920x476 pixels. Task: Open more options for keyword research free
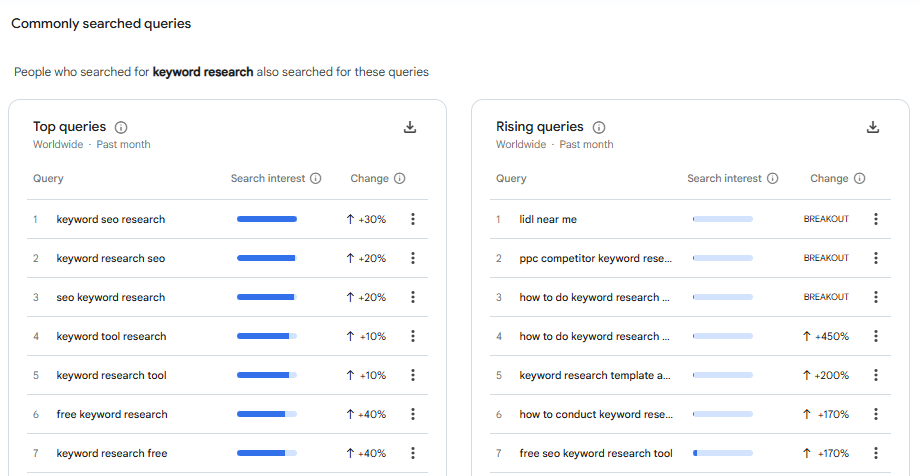[413, 453]
